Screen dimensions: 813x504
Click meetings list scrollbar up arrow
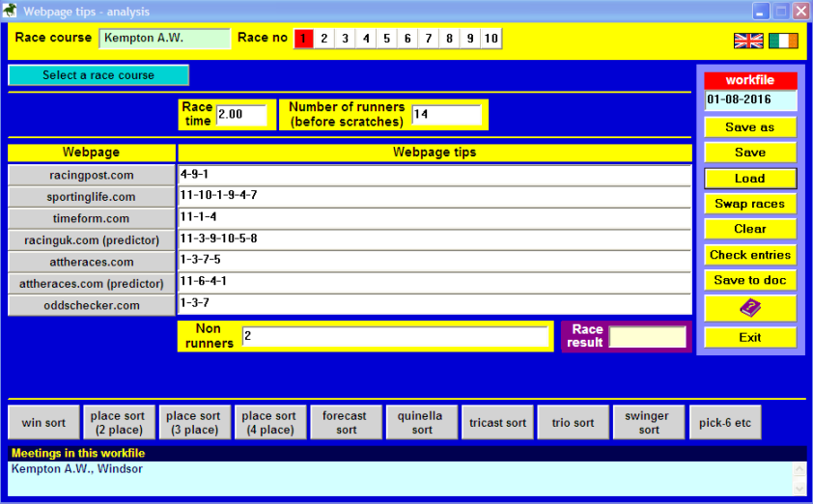click(x=799, y=469)
